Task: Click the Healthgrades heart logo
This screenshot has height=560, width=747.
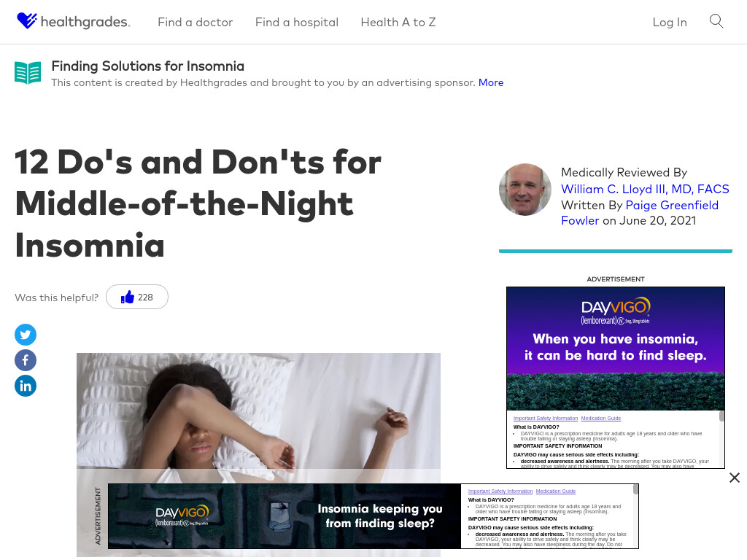Action: coord(27,21)
